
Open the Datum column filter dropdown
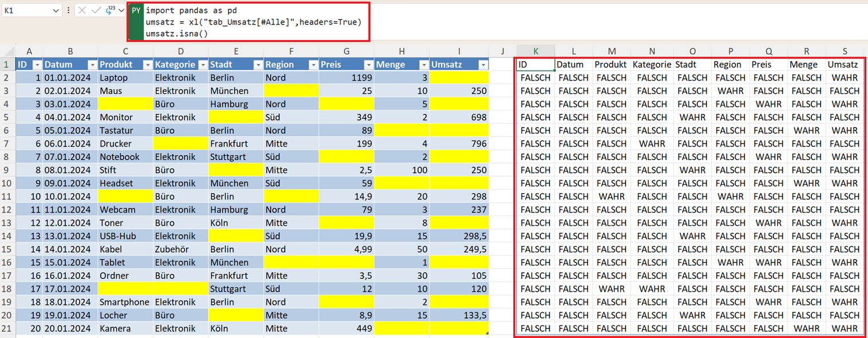(92, 65)
